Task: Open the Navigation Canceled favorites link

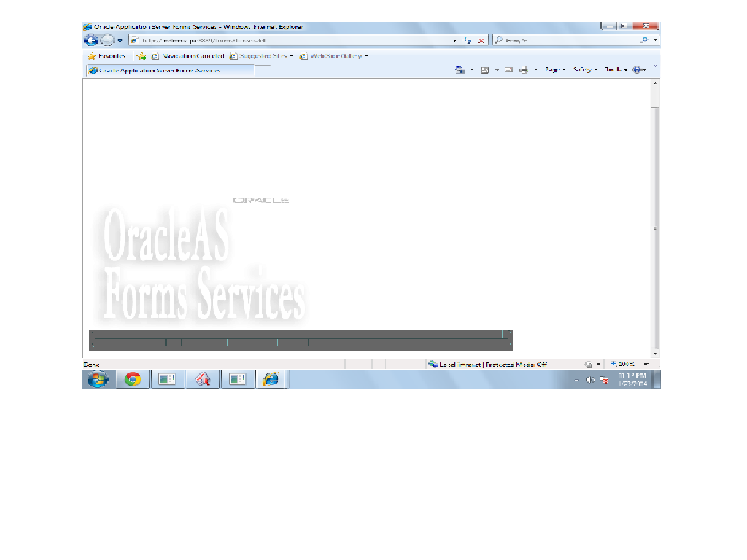Action: (x=187, y=56)
